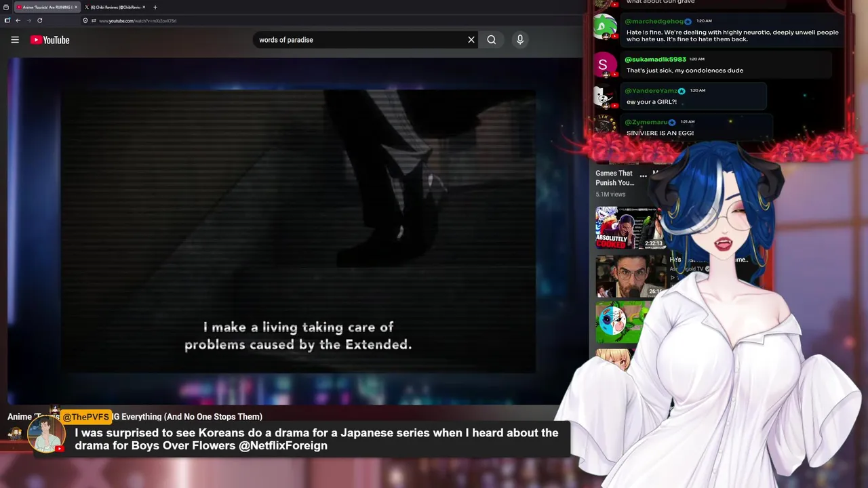This screenshot has width=868, height=488.
Task: Close the Anime 'Tourists' YouTube tab
Action: coord(76,7)
